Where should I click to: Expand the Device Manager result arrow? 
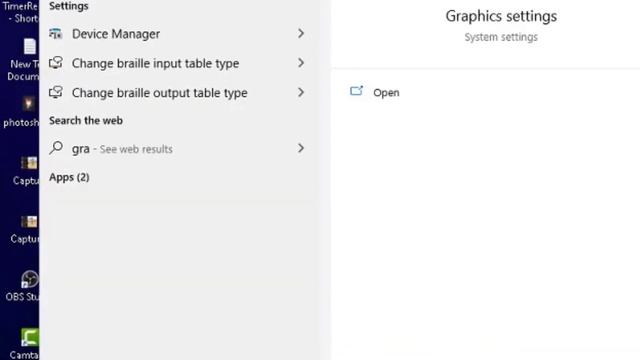click(x=301, y=33)
